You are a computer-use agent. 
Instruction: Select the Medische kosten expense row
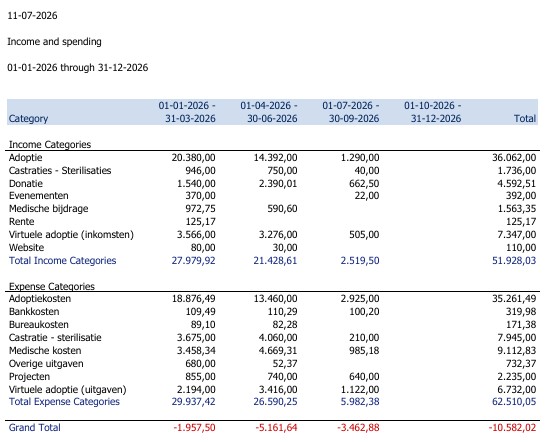point(272,350)
